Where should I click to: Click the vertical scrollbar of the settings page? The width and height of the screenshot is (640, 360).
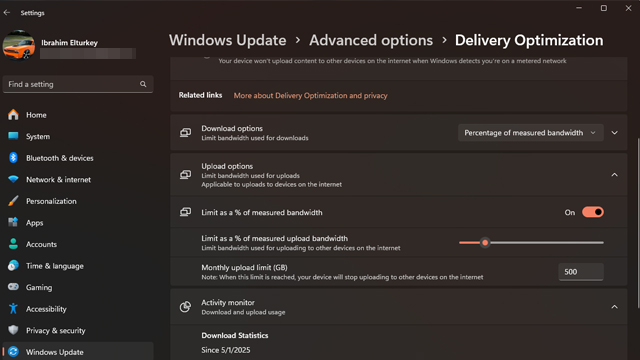[x=638, y=223]
